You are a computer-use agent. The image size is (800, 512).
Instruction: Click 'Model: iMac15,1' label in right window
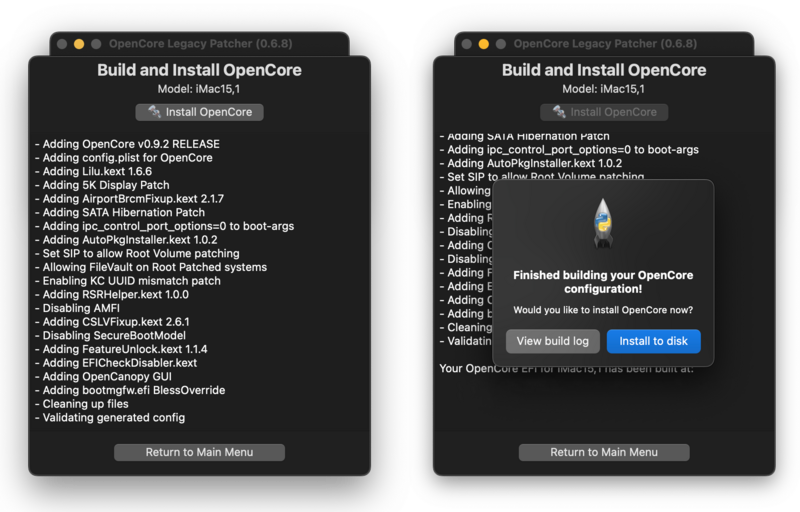point(604,89)
